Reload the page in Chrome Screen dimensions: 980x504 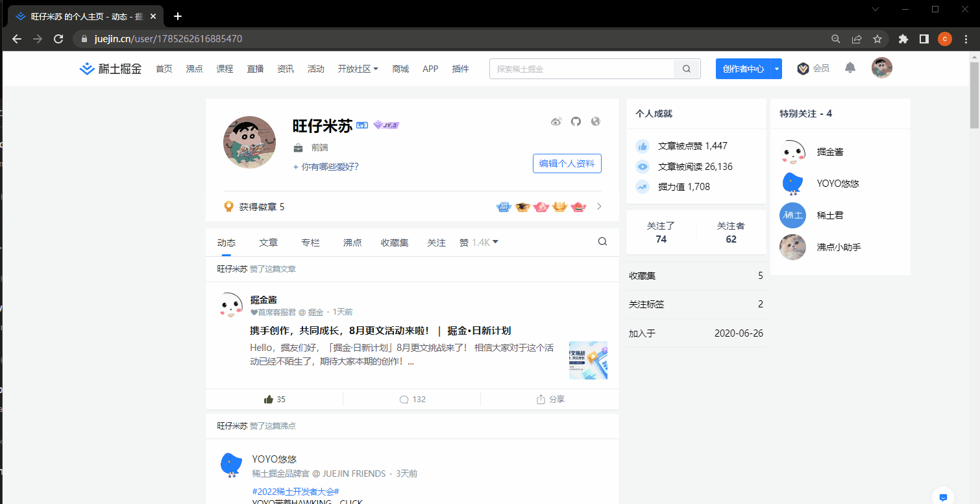point(58,39)
